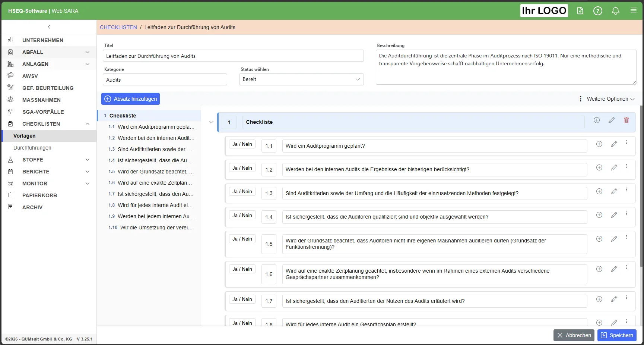
Task: Open more options dots for question 1.3
Action: tap(626, 190)
